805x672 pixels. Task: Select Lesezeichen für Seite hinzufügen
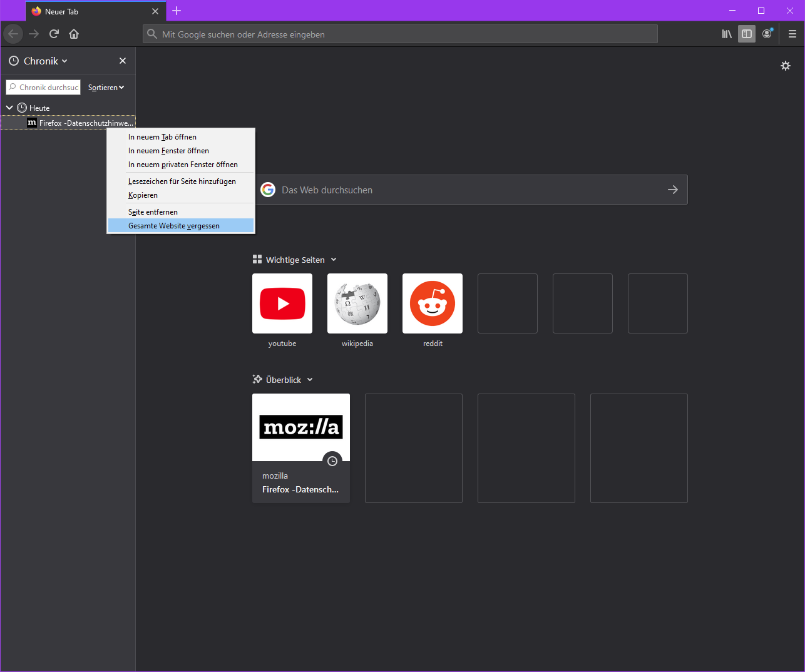(x=181, y=181)
